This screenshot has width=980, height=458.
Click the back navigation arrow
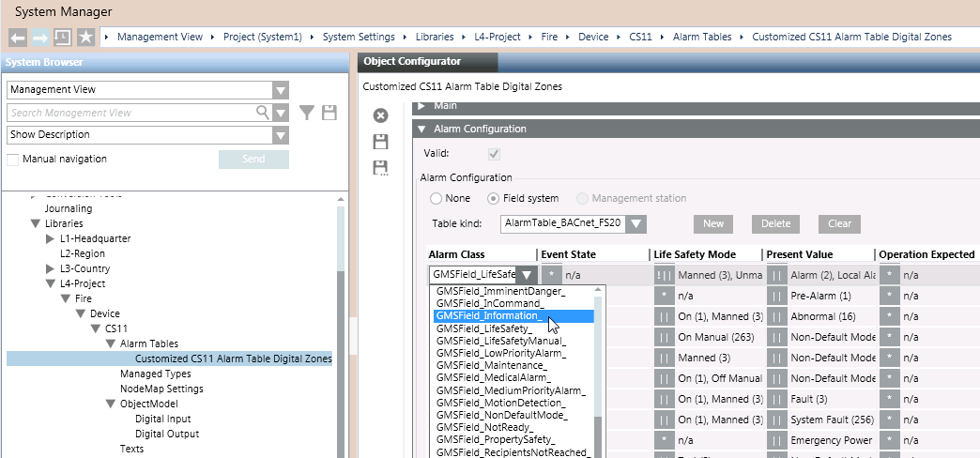pyautogui.click(x=18, y=38)
